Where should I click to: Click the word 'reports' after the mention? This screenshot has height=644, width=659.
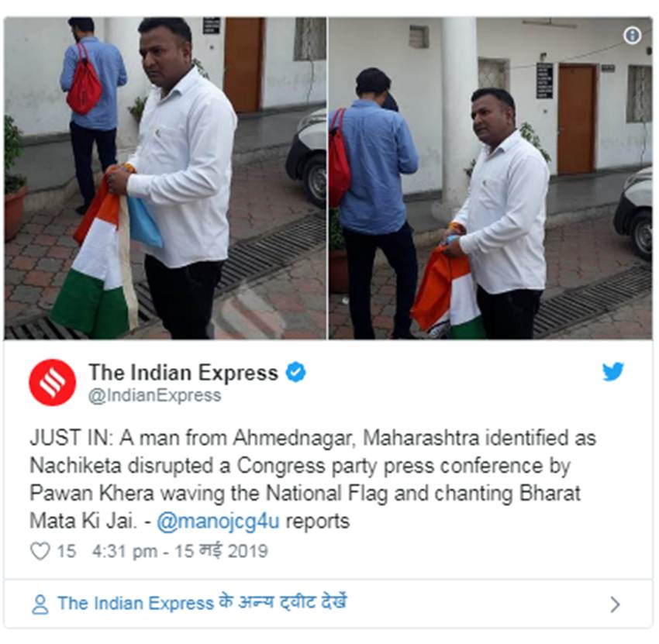pyautogui.click(x=318, y=522)
